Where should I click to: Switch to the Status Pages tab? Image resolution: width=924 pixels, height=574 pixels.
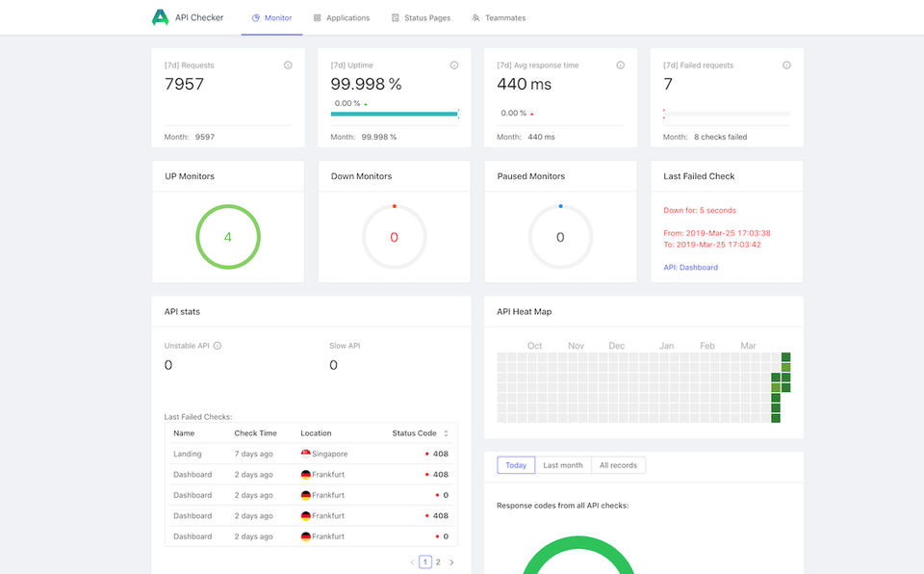click(x=421, y=17)
